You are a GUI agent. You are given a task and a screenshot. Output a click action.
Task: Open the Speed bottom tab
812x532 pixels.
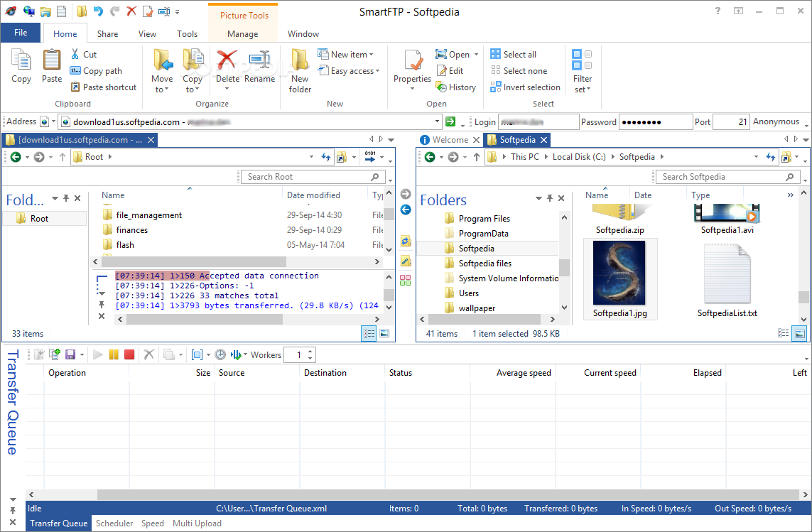[153, 523]
